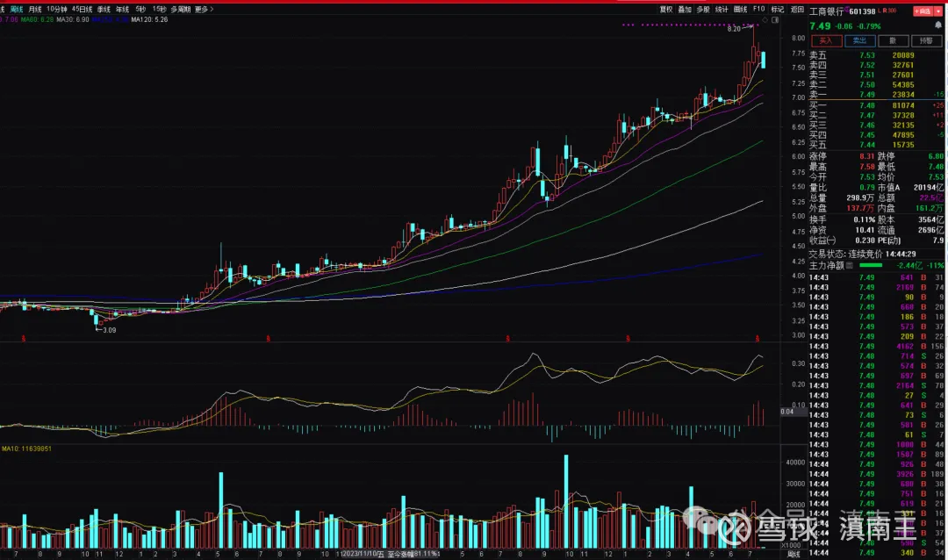Click the 交易状态 连续竞价 status line
This screenshot has width=948, height=560.
pos(863,254)
